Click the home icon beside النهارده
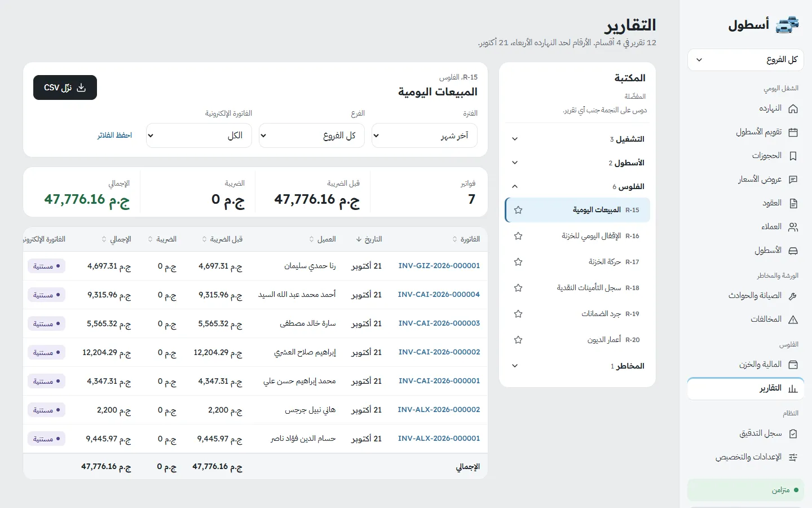The height and width of the screenshot is (508, 812). (x=793, y=109)
